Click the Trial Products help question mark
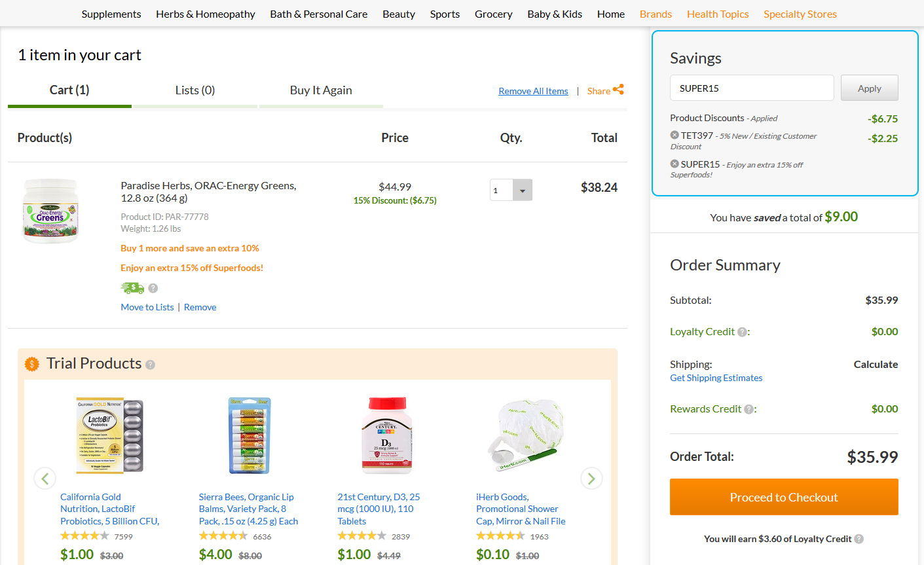 click(150, 365)
